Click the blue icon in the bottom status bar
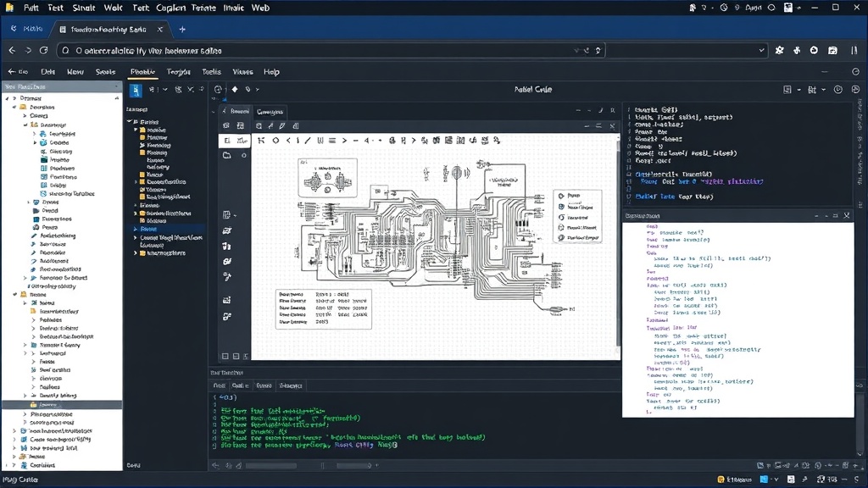868x488 pixels. click(764, 480)
